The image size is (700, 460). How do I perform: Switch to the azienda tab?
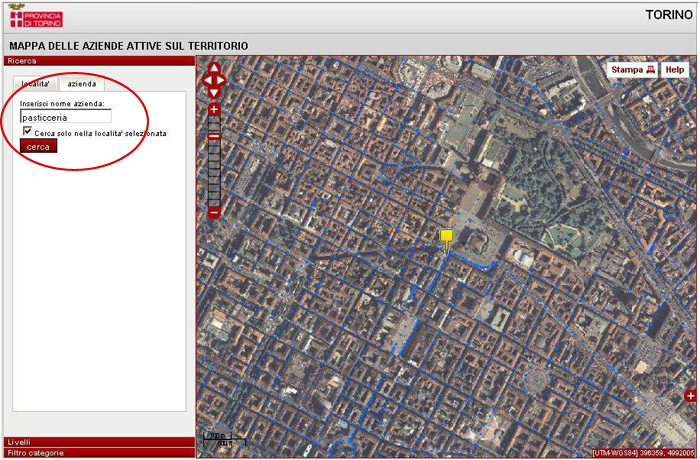tap(82, 84)
